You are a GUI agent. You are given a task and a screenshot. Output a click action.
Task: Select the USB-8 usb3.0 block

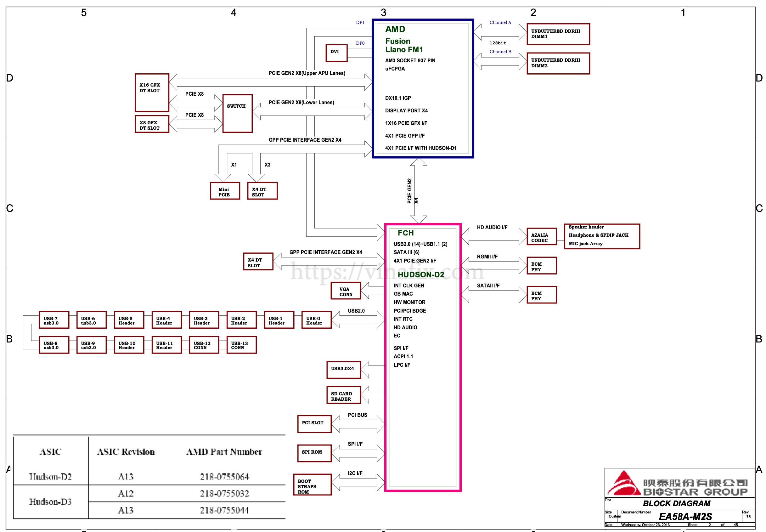tap(54, 345)
